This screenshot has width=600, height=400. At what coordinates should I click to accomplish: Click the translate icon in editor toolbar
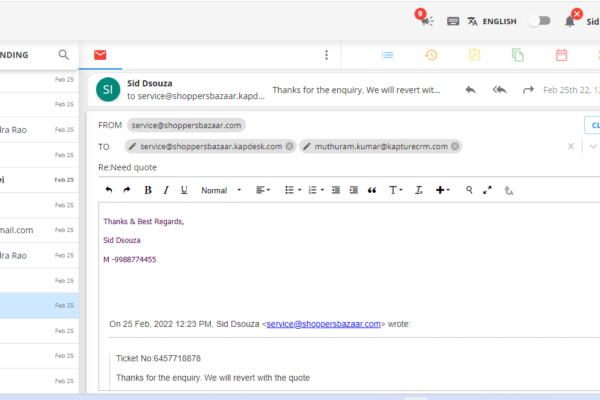pos(509,190)
